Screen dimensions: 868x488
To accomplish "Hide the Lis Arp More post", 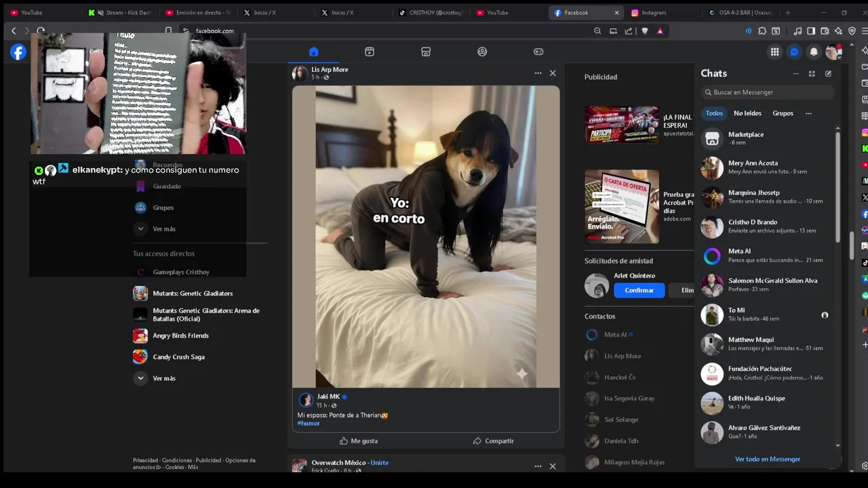I will (553, 73).
